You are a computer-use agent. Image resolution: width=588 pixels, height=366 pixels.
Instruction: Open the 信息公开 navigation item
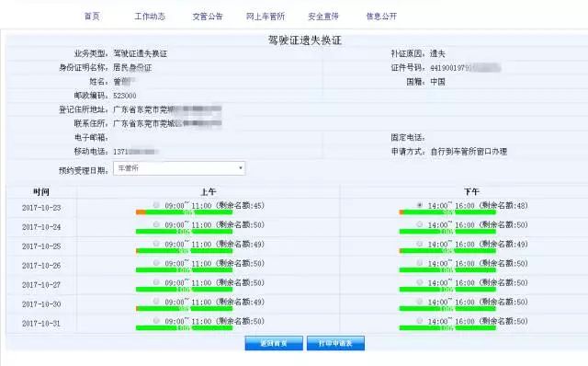click(381, 17)
